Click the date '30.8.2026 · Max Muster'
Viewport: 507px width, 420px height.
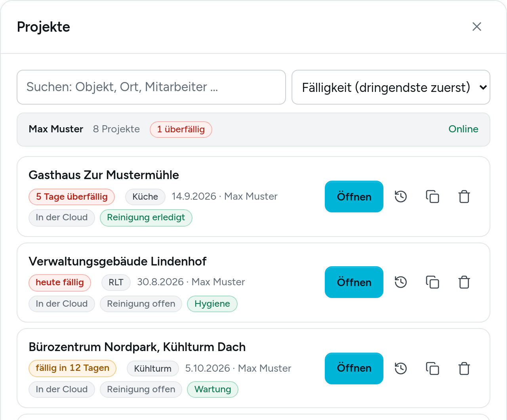coord(191,282)
